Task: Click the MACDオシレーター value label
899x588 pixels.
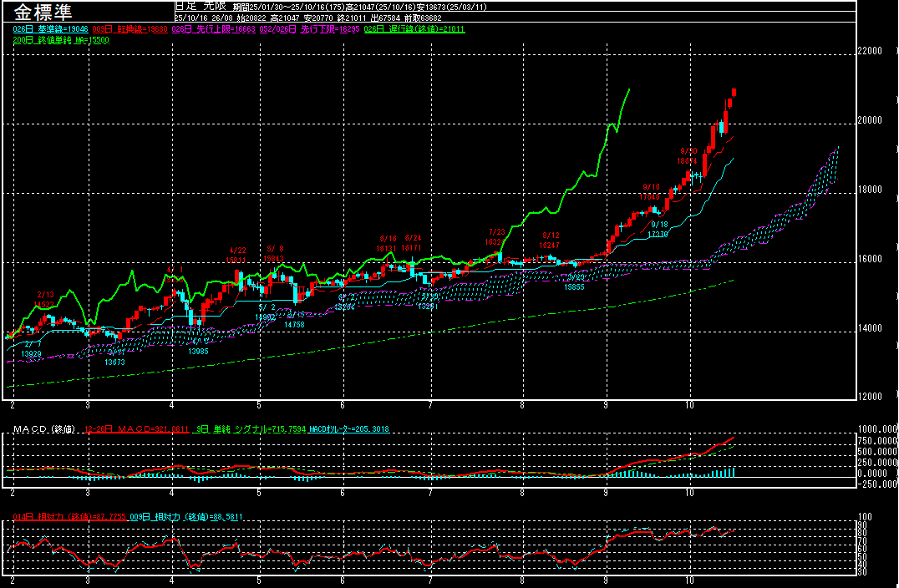Action: click(x=348, y=429)
